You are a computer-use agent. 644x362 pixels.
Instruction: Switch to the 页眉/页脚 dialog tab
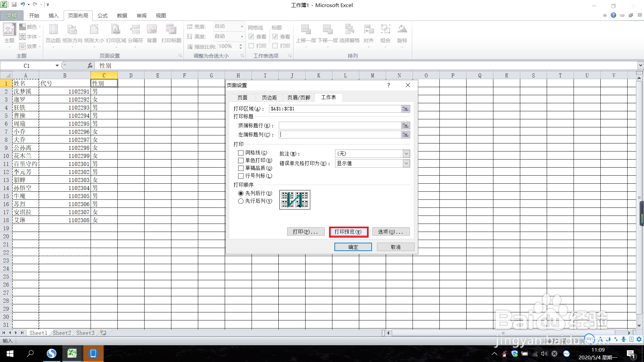[299, 98]
